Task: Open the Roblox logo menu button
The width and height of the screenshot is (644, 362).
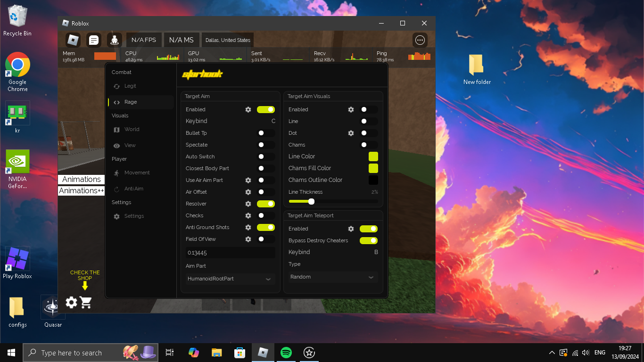Action: coord(73,40)
